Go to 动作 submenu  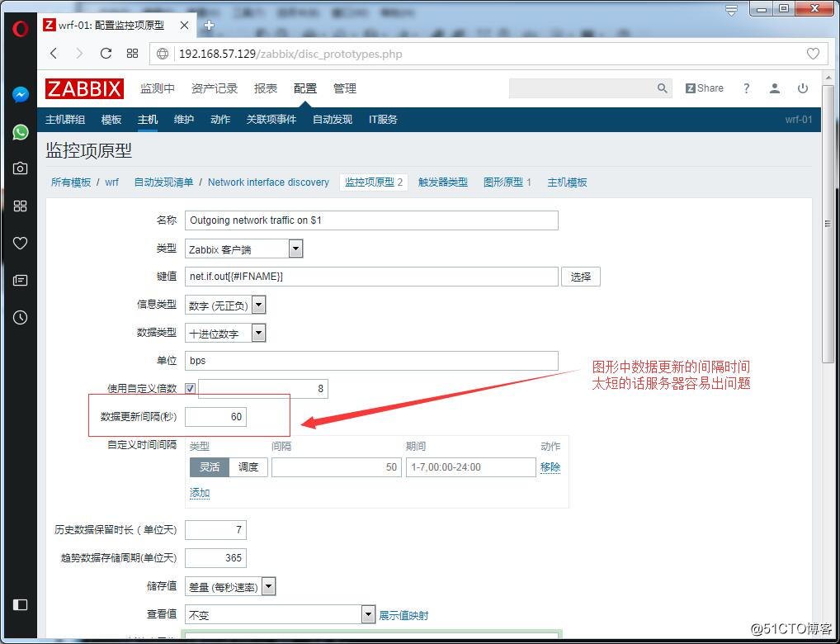pyautogui.click(x=220, y=120)
